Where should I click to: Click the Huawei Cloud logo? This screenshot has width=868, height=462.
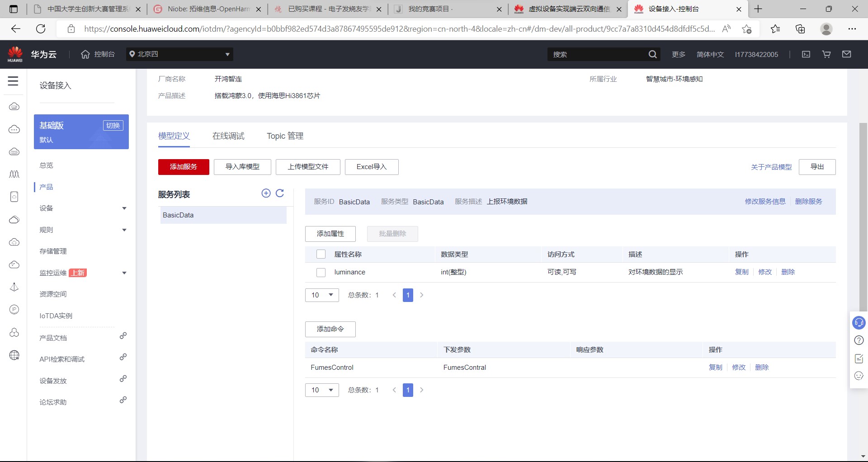15,54
